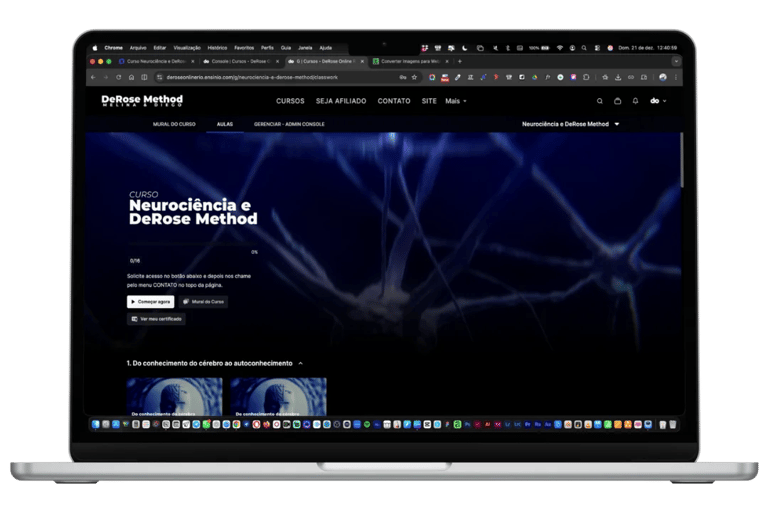The image size is (768, 512).
Task: Click the 'Começar agora' button
Action: click(150, 302)
